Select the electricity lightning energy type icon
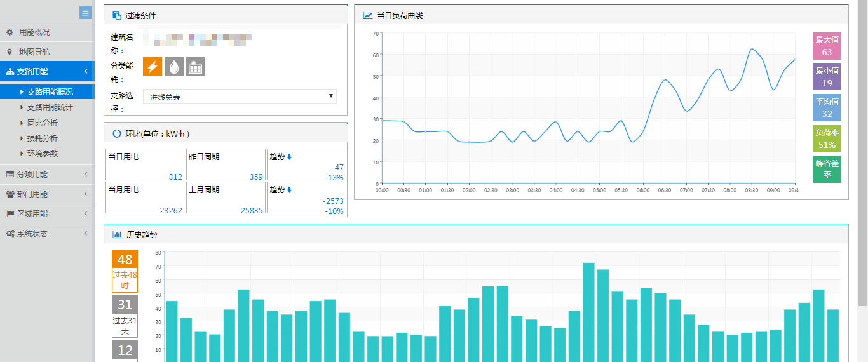 point(153,67)
